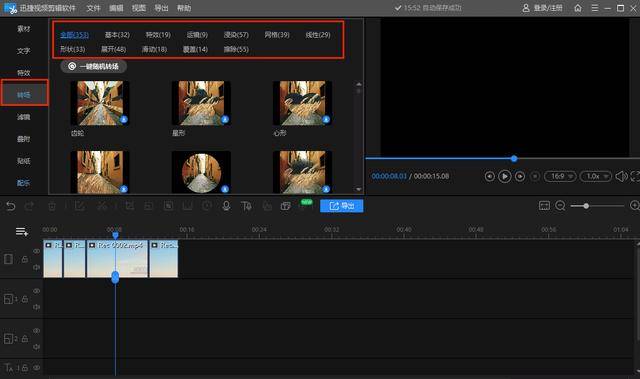Viewport: 640px width, 379px height.
Task: Open the hamburger menu in the title bar
Action: point(595,8)
